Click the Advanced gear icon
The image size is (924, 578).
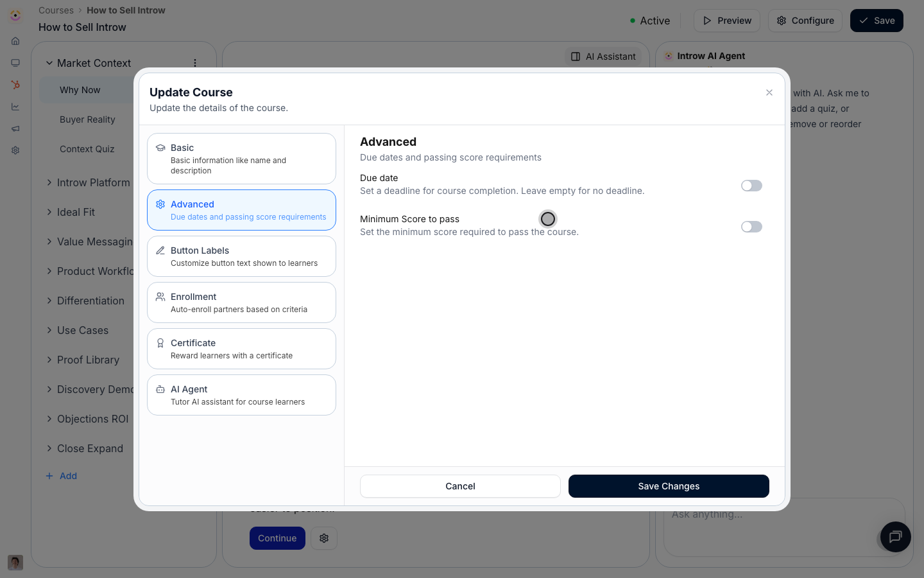pyautogui.click(x=160, y=204)
